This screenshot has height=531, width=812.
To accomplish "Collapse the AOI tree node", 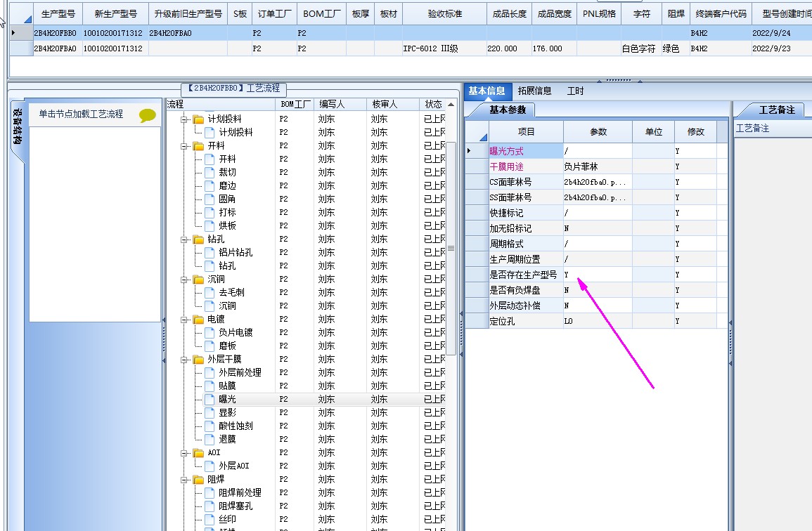I will (183, 453).
